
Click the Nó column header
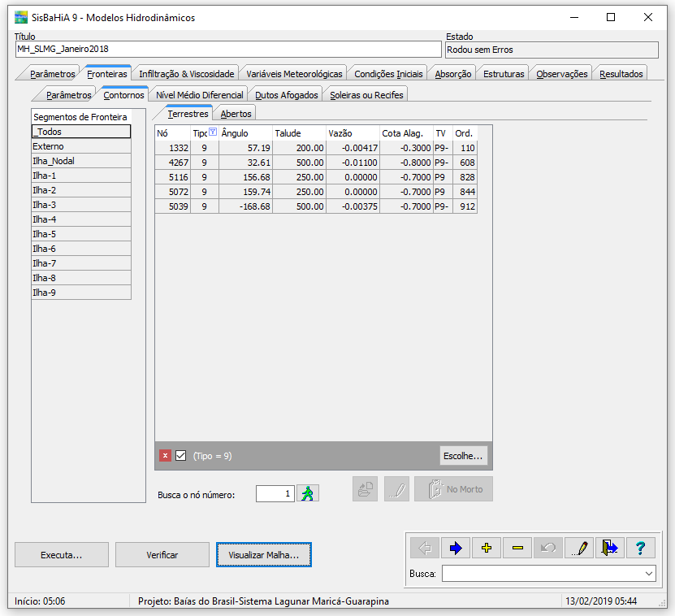(173, 133)
